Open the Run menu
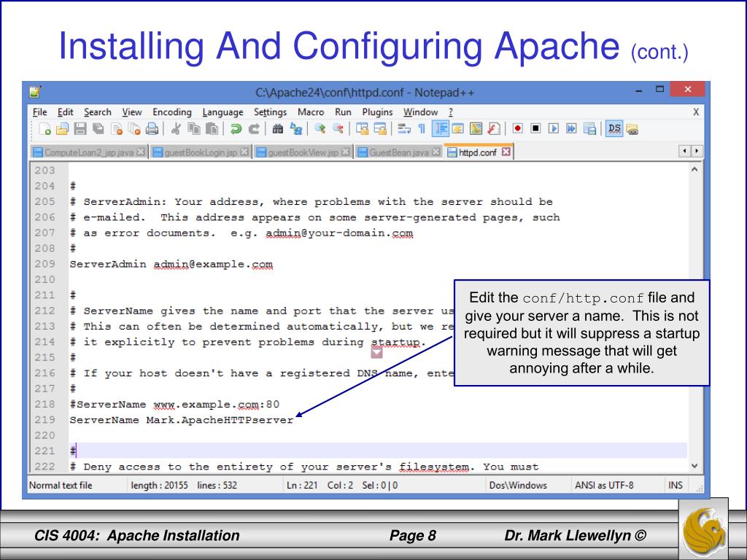Viewport: 747px width, 560px height. click(343, 112)
